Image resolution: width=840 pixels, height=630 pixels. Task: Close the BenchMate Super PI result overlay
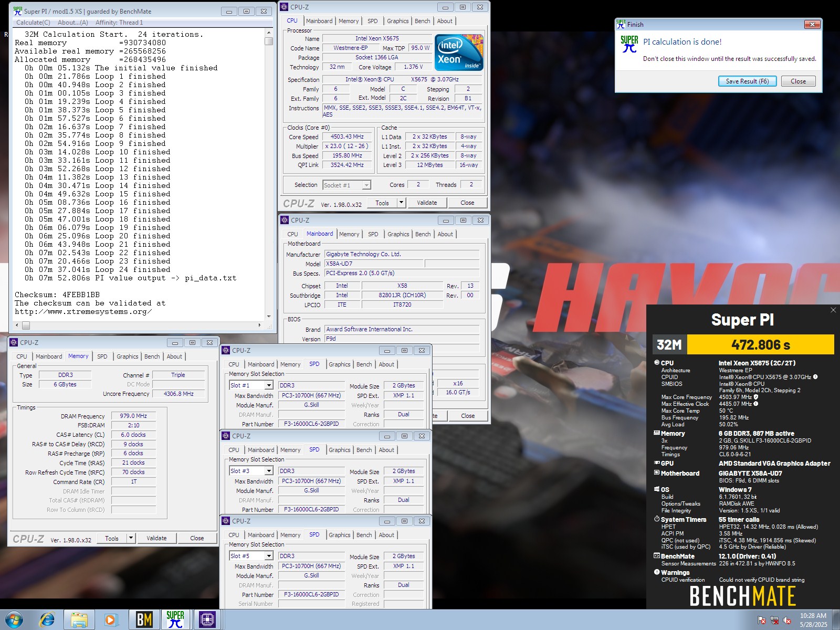pyautogui.click(x=833, y=310)
